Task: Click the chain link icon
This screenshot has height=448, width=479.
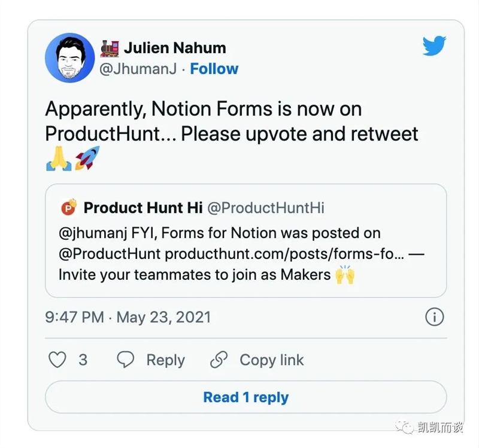Action: click(x=219, y=359)
